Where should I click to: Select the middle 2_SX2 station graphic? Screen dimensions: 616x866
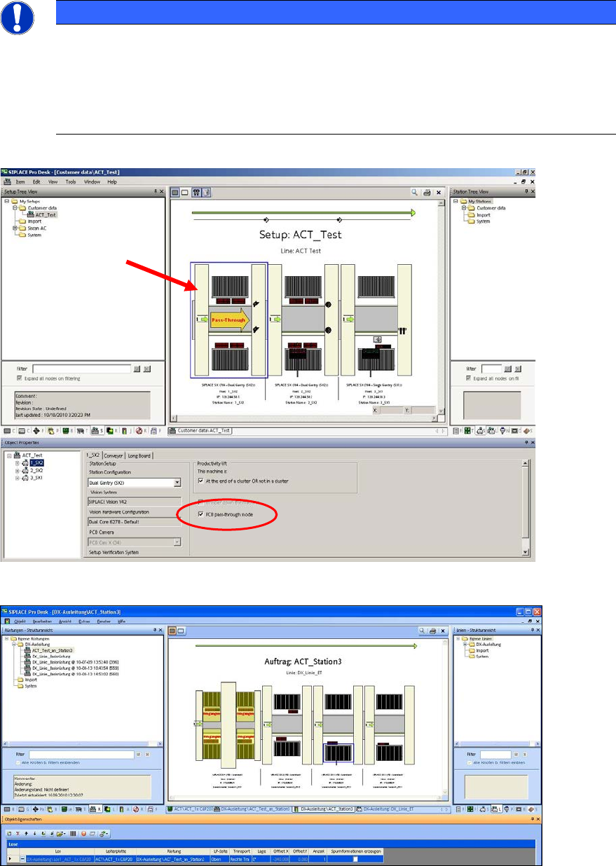coord(303,319)
